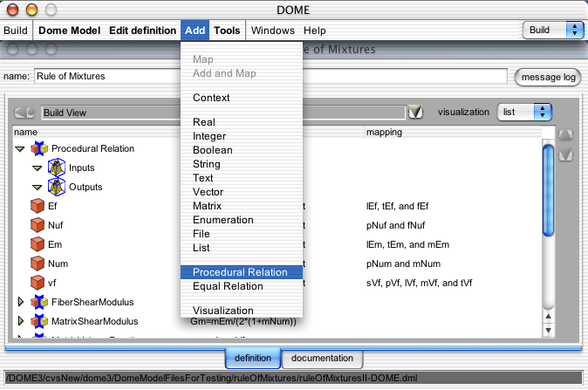Switch to the documentation tab

tap(322, 358)
